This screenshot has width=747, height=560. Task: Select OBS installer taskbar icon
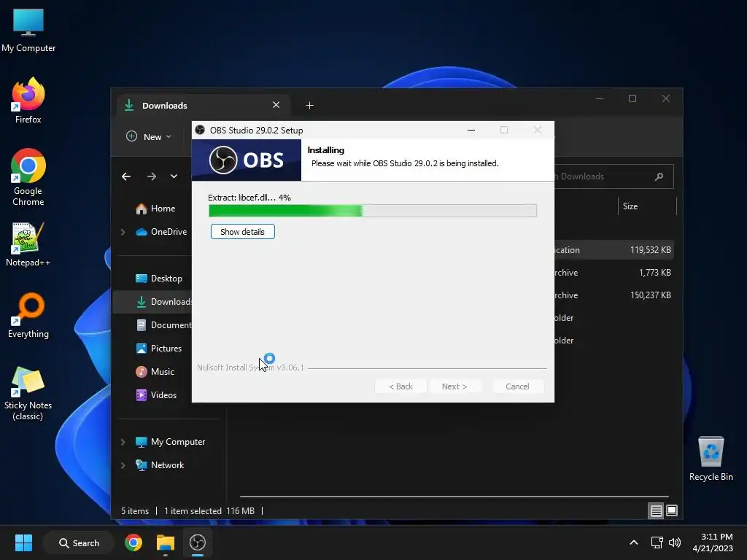197,542
